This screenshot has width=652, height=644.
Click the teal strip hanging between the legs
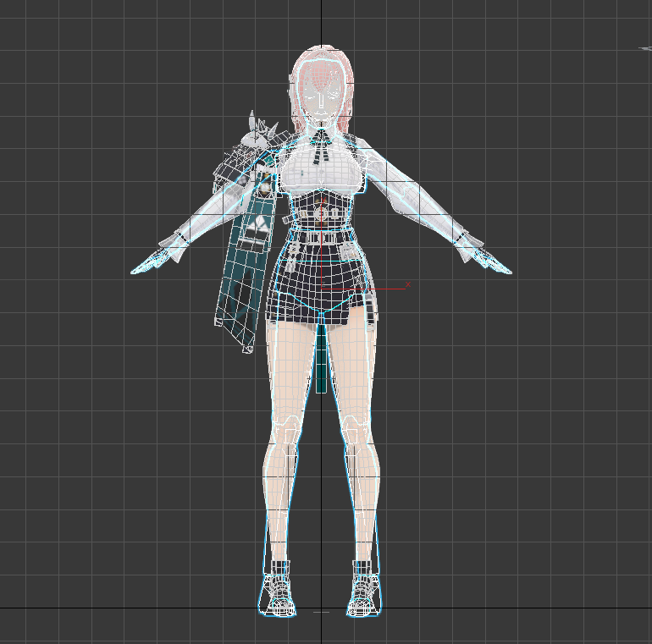pos(322,364)
